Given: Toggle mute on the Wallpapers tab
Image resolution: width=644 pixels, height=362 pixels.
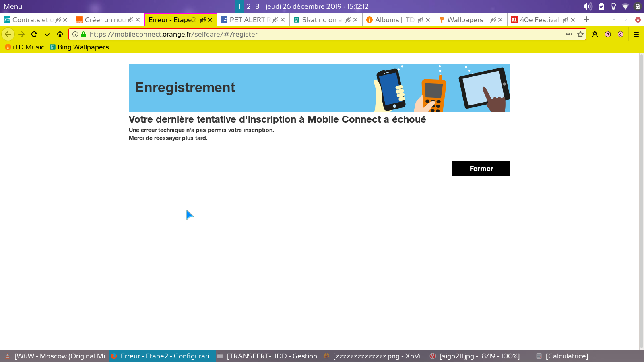Looking at the screenshot, I should coord(493,20).
